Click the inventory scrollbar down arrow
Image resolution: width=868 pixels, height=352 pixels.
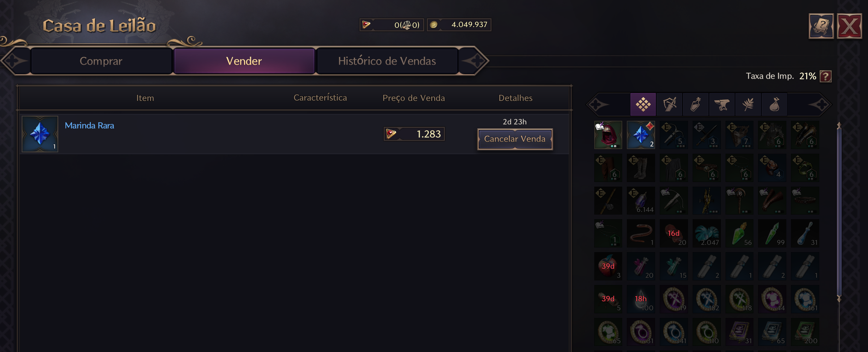tap(839, 299)
